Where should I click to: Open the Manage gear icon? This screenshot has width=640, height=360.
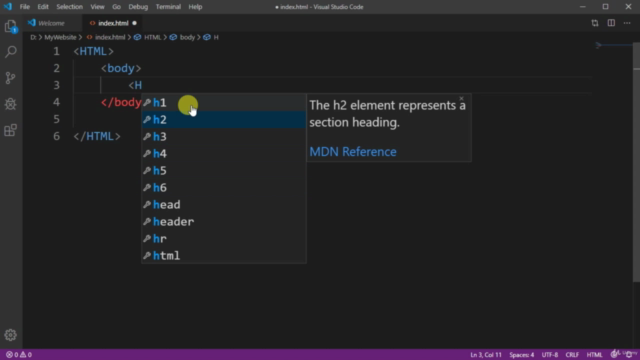pyautogui.click(x=11, y=335)
